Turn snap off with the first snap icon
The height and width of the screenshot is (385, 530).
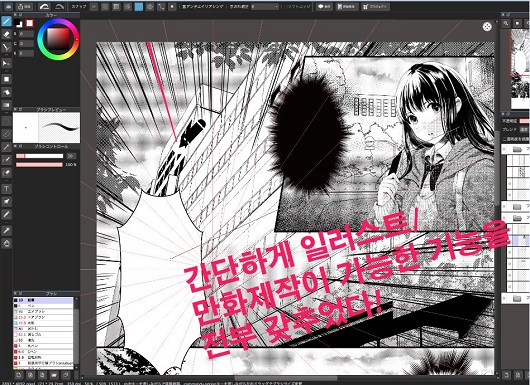point(94,6)
